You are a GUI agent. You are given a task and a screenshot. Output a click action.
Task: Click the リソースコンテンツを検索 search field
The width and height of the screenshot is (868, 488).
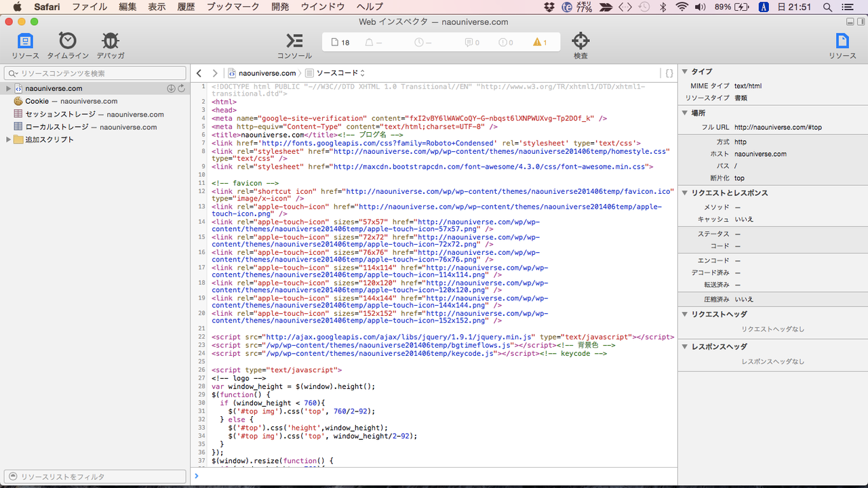tap(95, 73)
